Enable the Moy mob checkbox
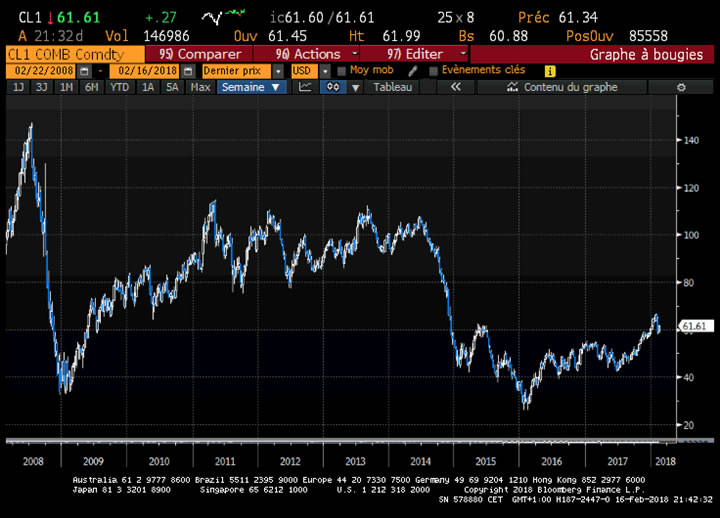 click(x=342, y=71)
